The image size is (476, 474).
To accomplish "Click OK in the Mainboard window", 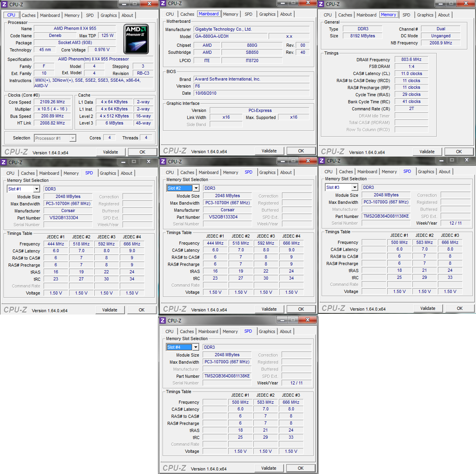I will tap(301, 151).
